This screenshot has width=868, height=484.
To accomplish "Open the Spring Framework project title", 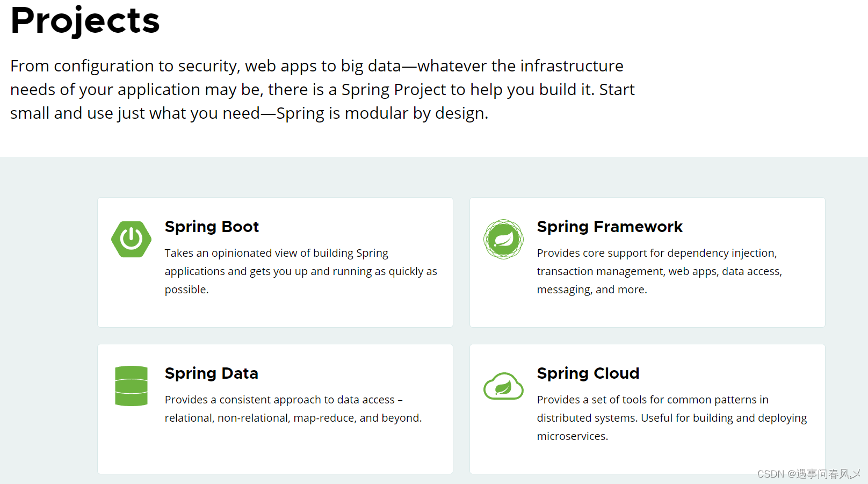I will pos(610,227).
